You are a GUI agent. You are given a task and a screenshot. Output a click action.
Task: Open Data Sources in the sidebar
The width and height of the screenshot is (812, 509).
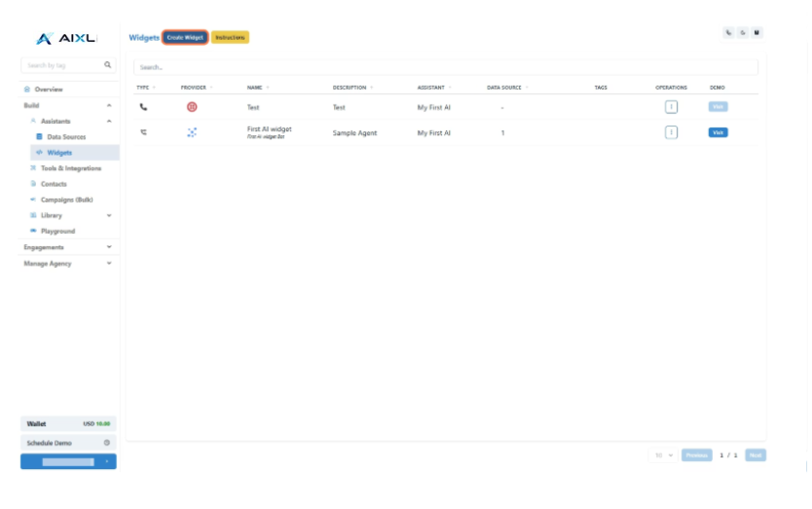pos(66,137)
